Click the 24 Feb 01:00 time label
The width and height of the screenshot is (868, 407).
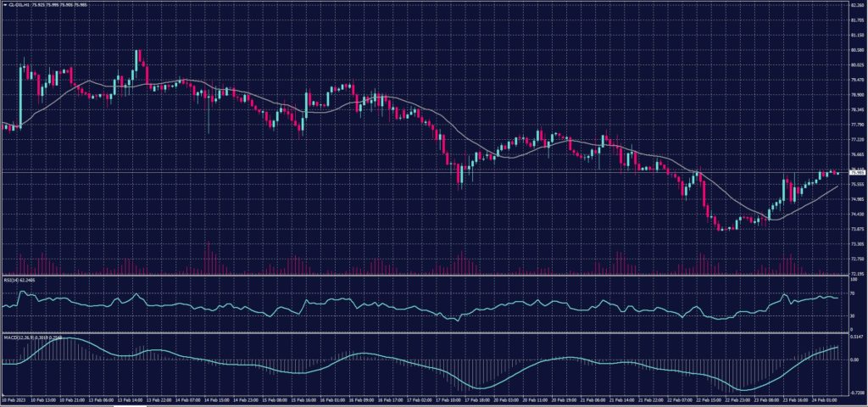[x=825, y=399]
